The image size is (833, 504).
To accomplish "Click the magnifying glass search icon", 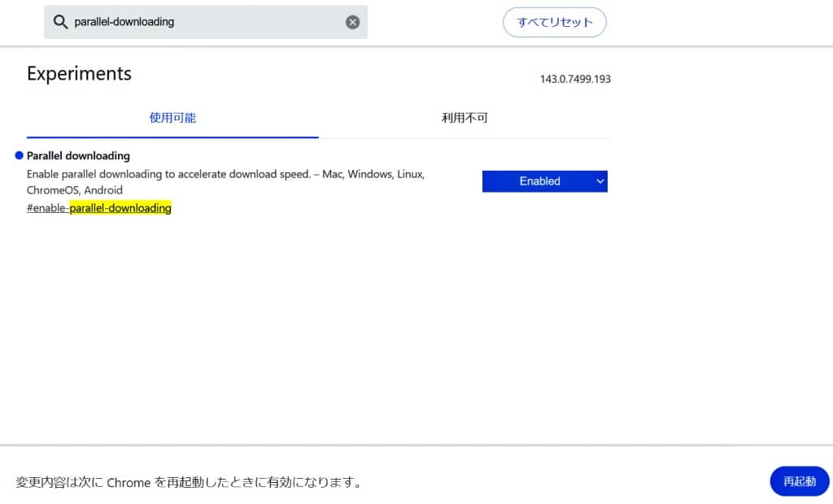I will click(60, 22).
